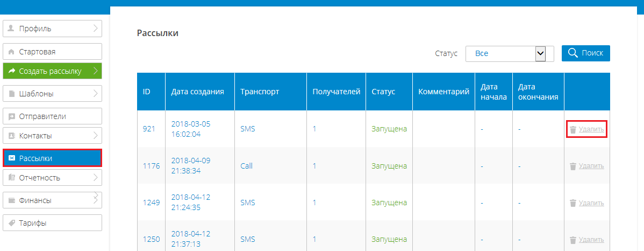
Task: Click the wallet icon next to Финансы
Action: tap(11, 201)
